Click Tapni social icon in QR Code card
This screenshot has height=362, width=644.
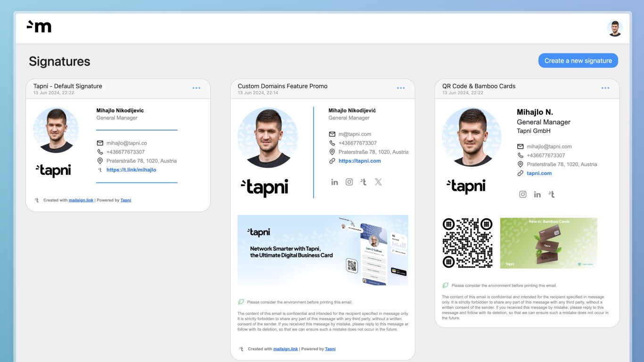(x=552, y=194)
